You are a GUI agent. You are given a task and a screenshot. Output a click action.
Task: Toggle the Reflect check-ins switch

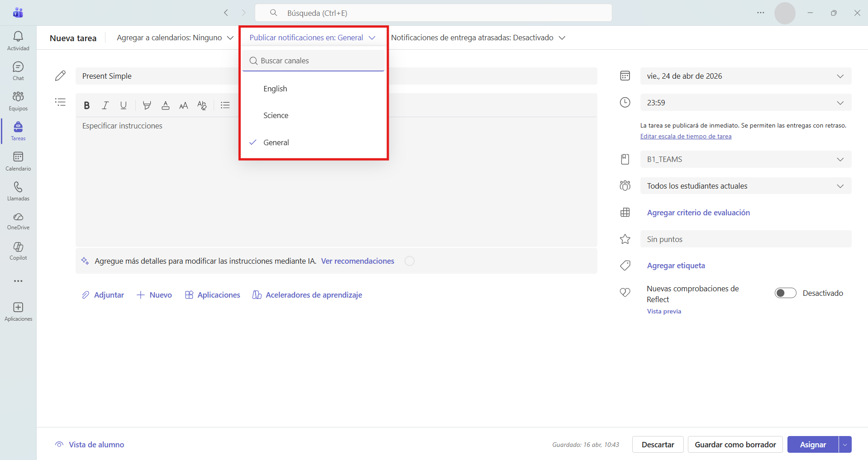[x=786, y=293]
